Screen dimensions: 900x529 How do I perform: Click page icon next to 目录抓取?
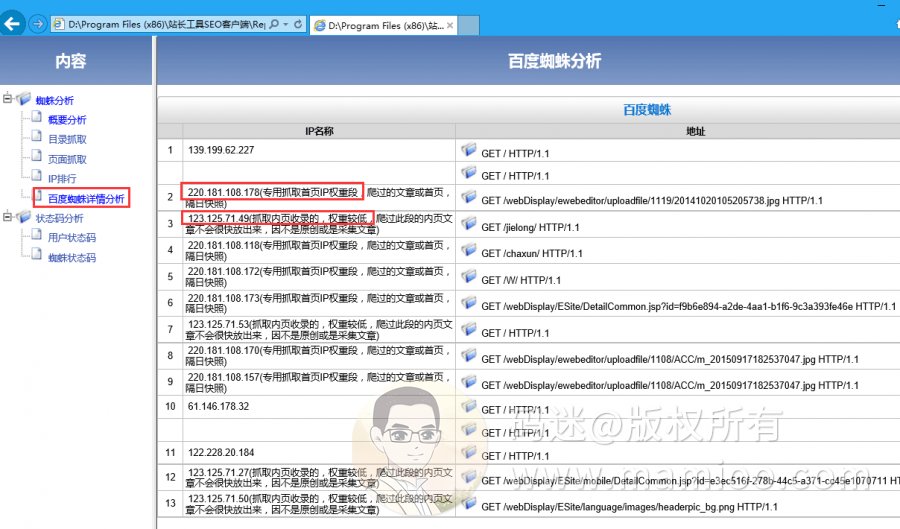[x=38, y=139]
